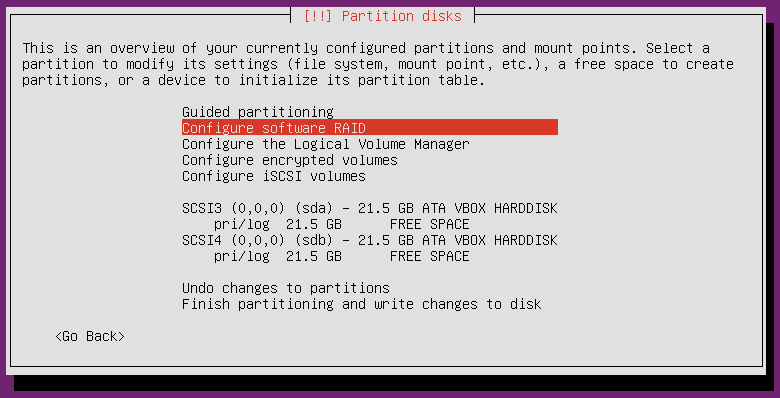Screen dimensions: 780x398
Task: Click the 21.5 GB size on sdb free space row
Action: [314, 257]
